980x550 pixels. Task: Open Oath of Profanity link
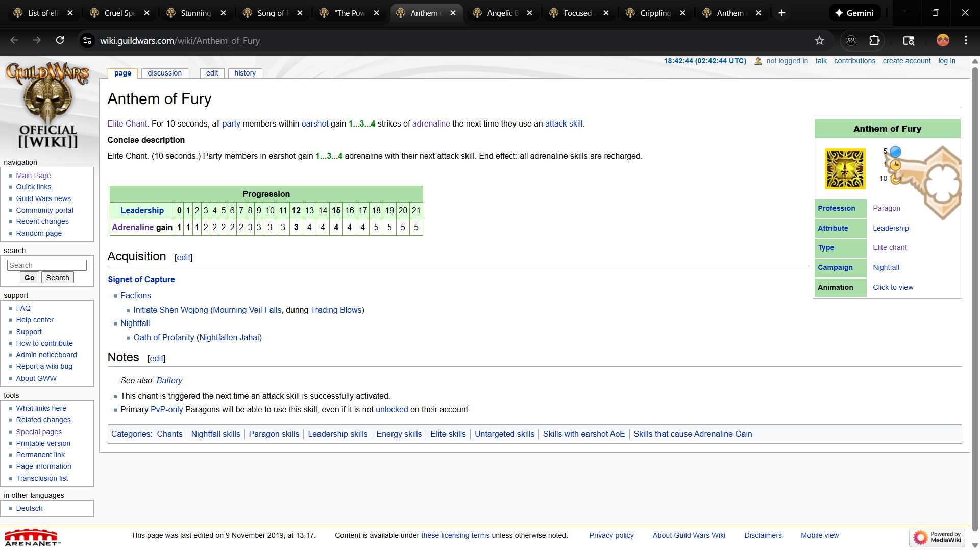pyautogui.click(x=164, y=337)
